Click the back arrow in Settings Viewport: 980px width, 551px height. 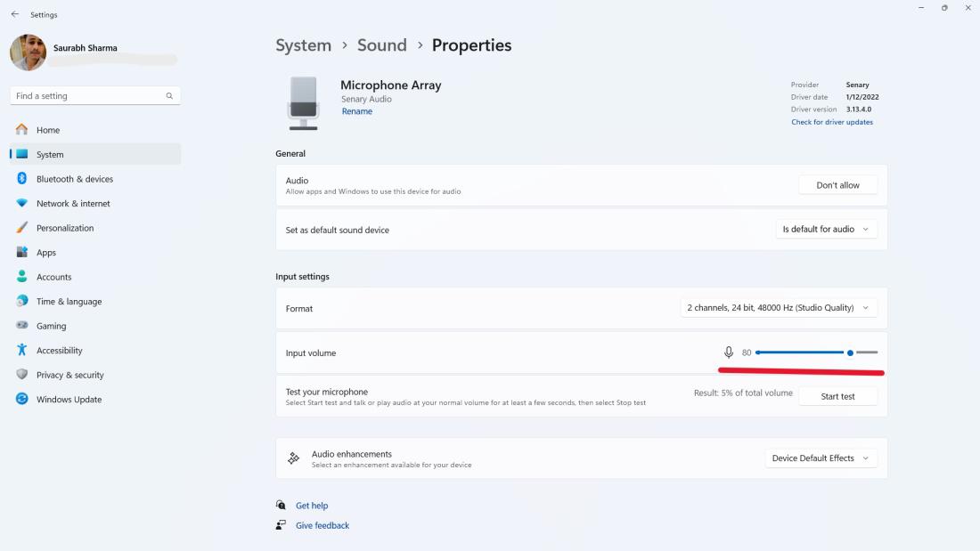[x=15, y=14]
